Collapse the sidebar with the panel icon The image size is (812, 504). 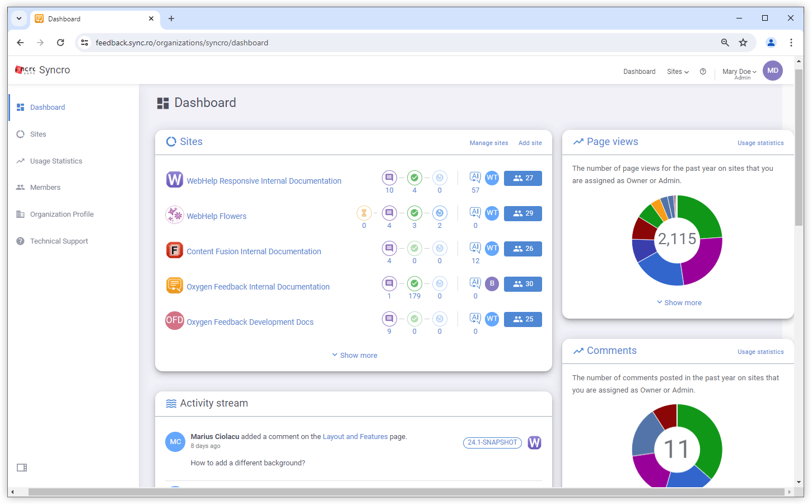22,468
